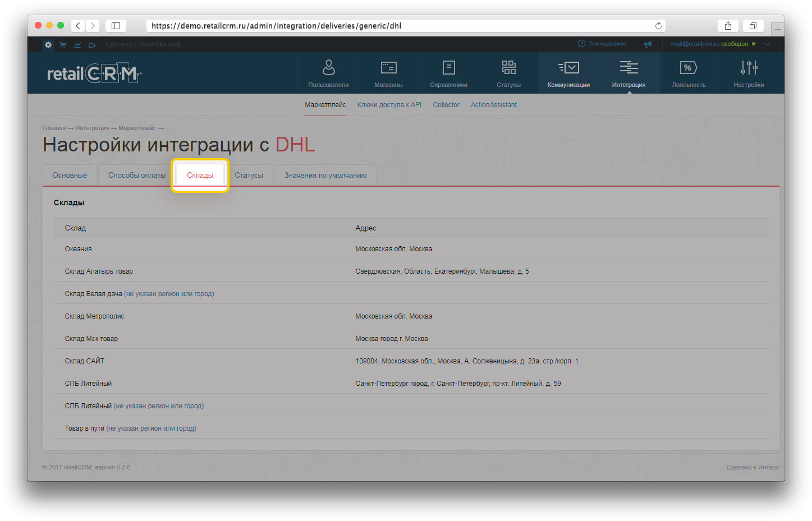Open Collector submenu item
Screen dimensions: 812x521
[446, 105]
